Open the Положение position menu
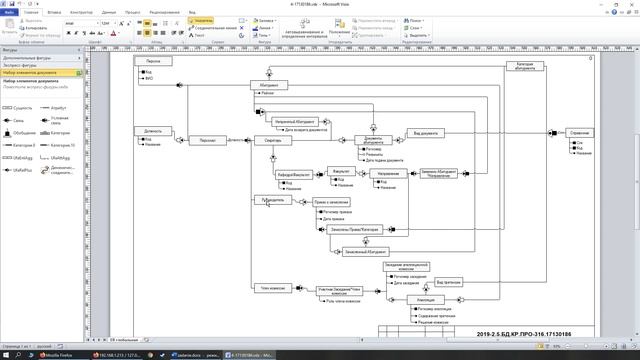The image size is (640, 360). [339, 27]
